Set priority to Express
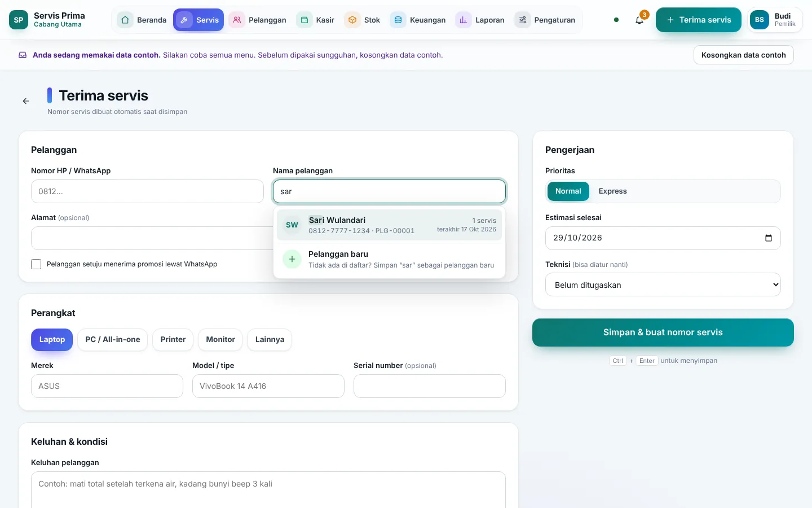Image resolution: width=812 pixels, height=508 pixels. tap(612, 191)
